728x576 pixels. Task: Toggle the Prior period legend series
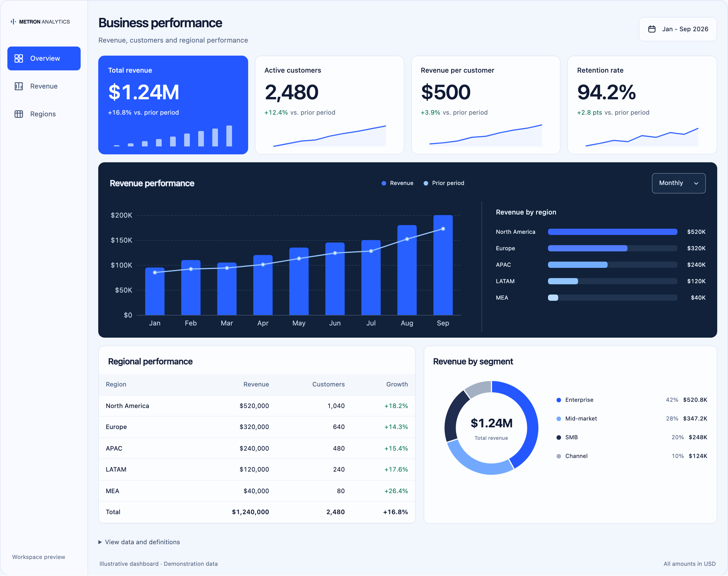pos(444,183)
